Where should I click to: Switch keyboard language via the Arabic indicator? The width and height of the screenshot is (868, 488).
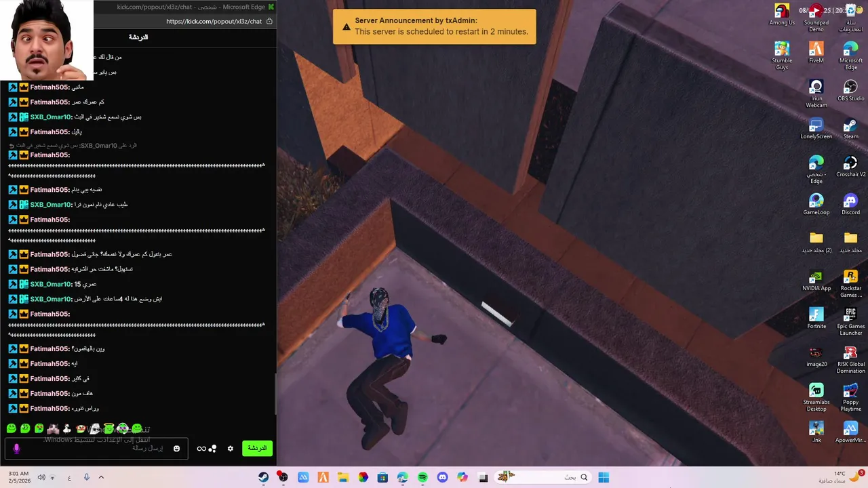69,478
